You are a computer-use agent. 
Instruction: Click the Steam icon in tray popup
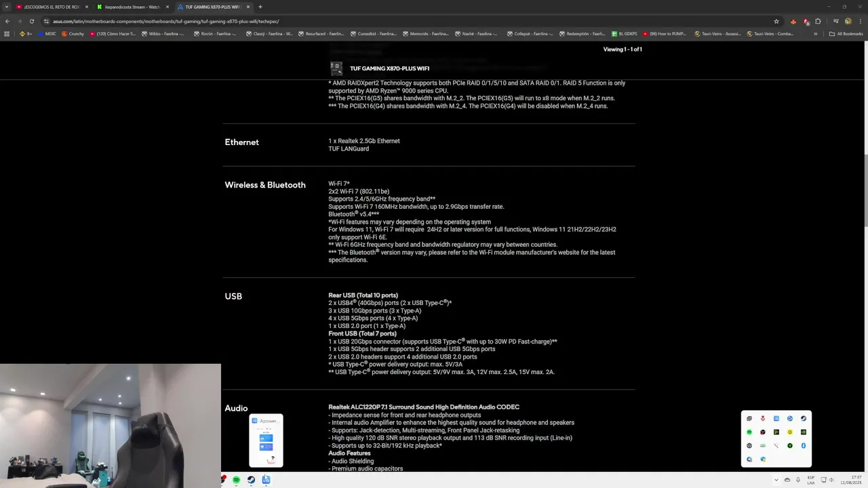point(804,418)
